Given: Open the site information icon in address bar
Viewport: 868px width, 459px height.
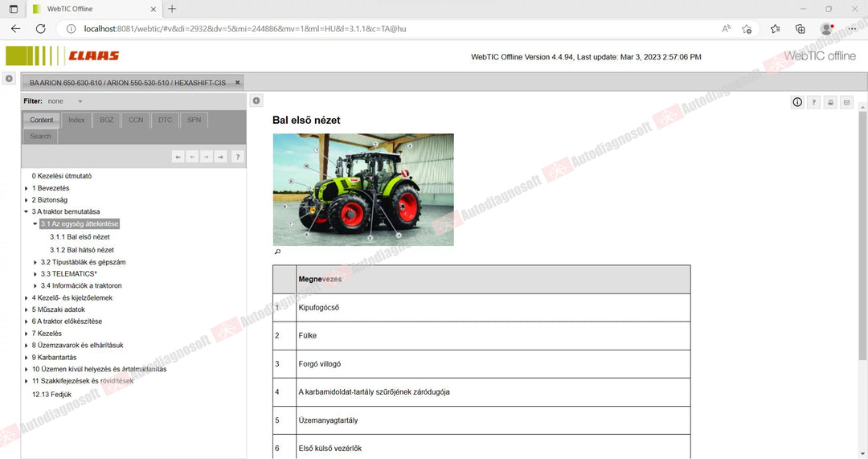Looking at the screenshot, I should [71, 29].
